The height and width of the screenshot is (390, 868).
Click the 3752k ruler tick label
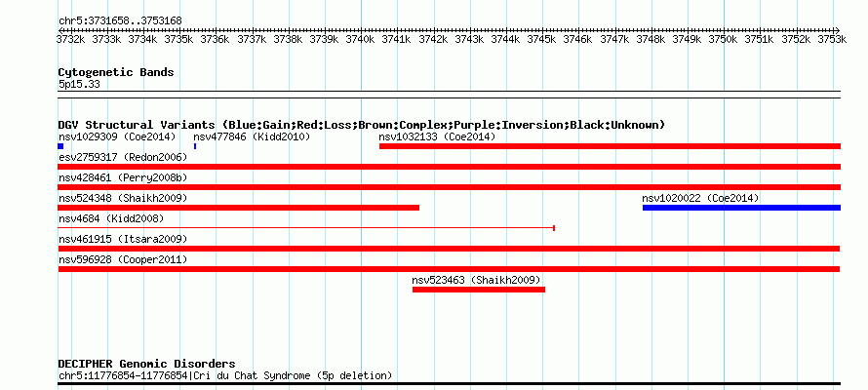(x=796, y=39)
